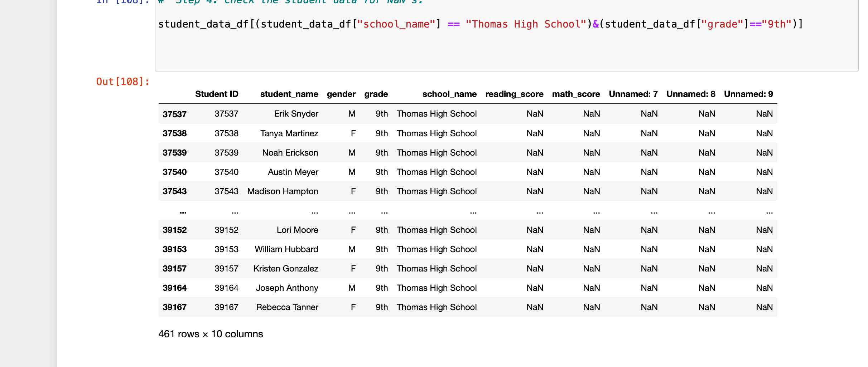The width and height of the screenshot is (868, 367).
Task: Click the math_score column header
Action: pos(576,94)
